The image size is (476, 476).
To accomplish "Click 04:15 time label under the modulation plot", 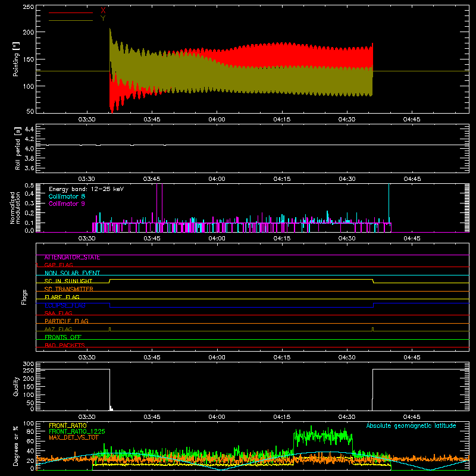I will point(281,239).
